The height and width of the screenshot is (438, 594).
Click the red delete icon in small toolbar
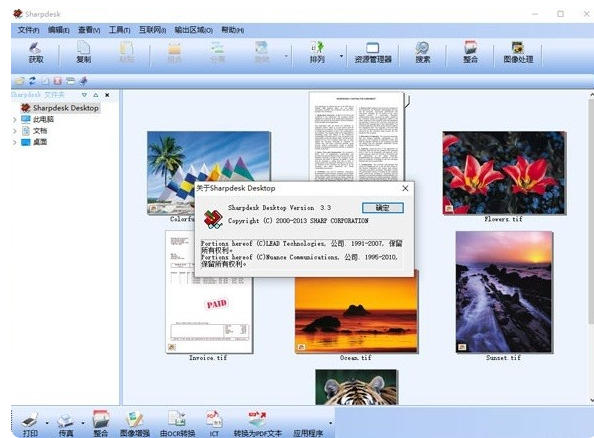tap(58, 81)
